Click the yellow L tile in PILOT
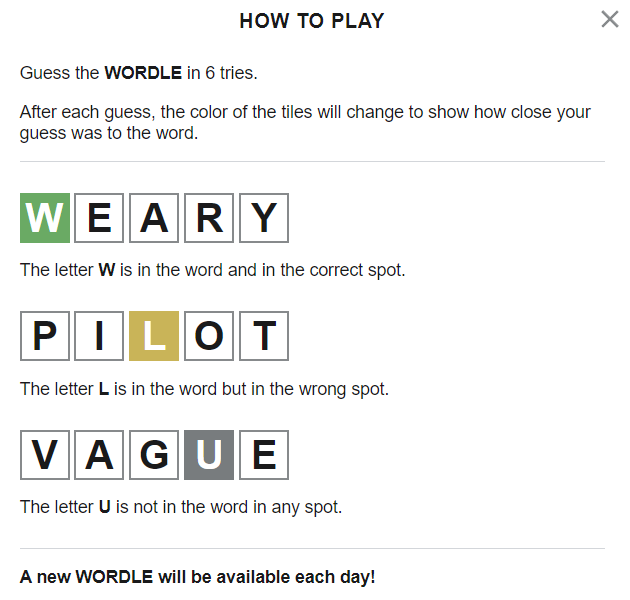Image resolution: width=630 pixels, height=600 pixels. tap(154, 336)
